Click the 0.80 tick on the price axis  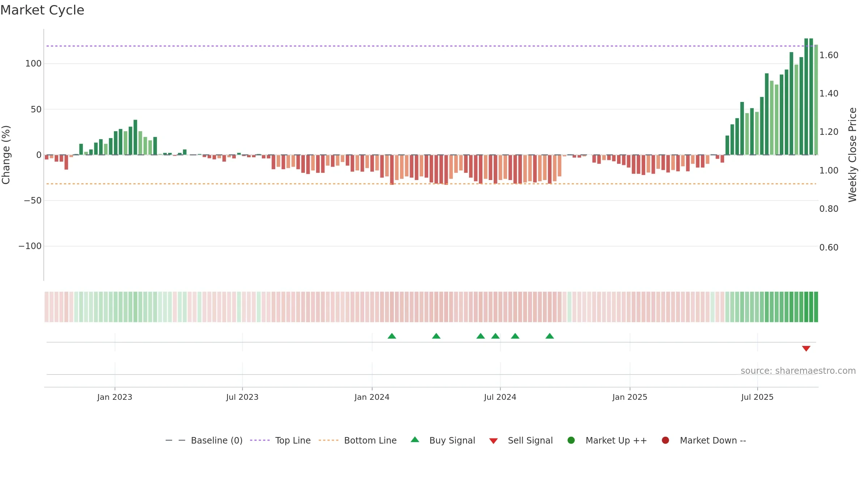(829, 209)
